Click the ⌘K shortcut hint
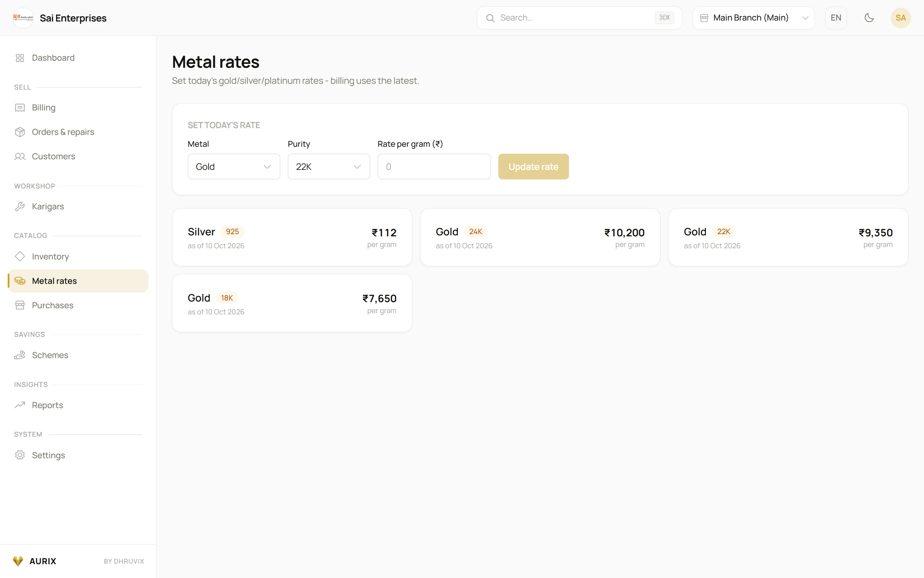924x578 pixels. pyautogui.click(x=664, y=18)
